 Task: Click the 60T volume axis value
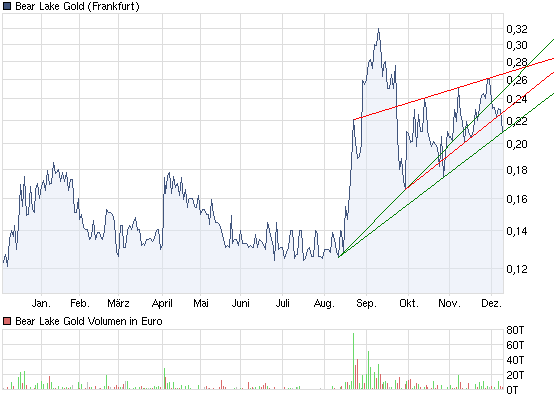click(515, 345)
